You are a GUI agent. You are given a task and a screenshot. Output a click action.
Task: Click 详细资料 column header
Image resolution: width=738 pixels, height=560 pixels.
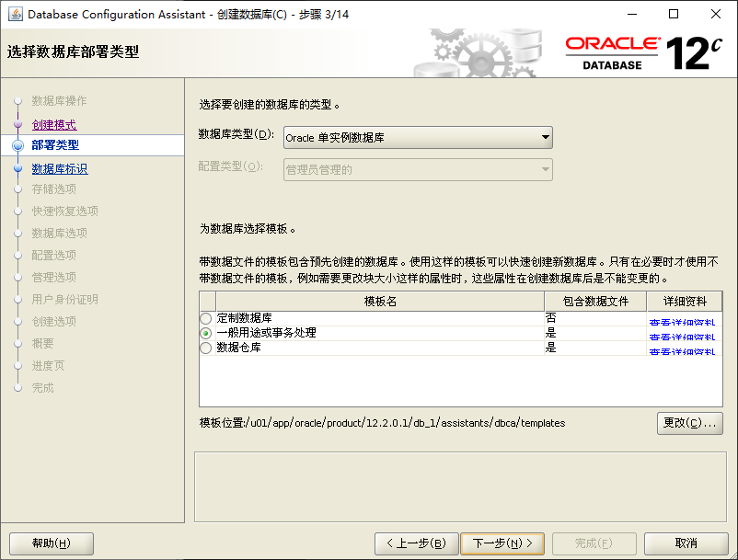coord(685,302)
